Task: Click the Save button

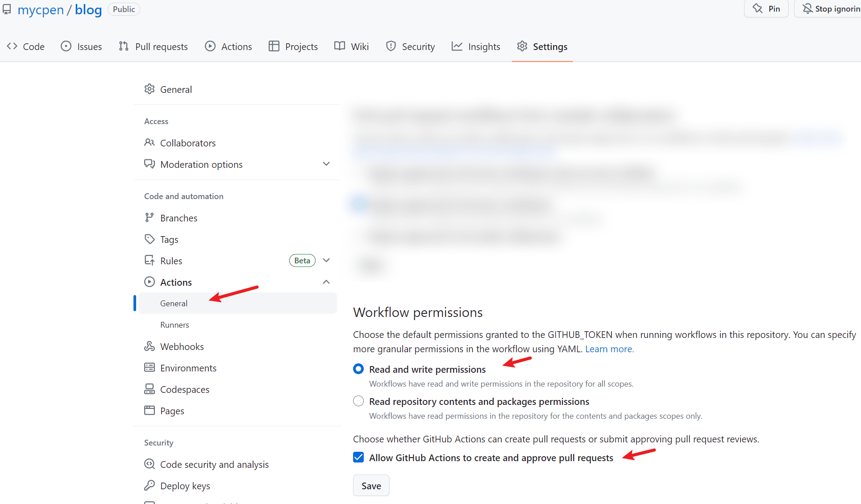Action: coord(371,485)
